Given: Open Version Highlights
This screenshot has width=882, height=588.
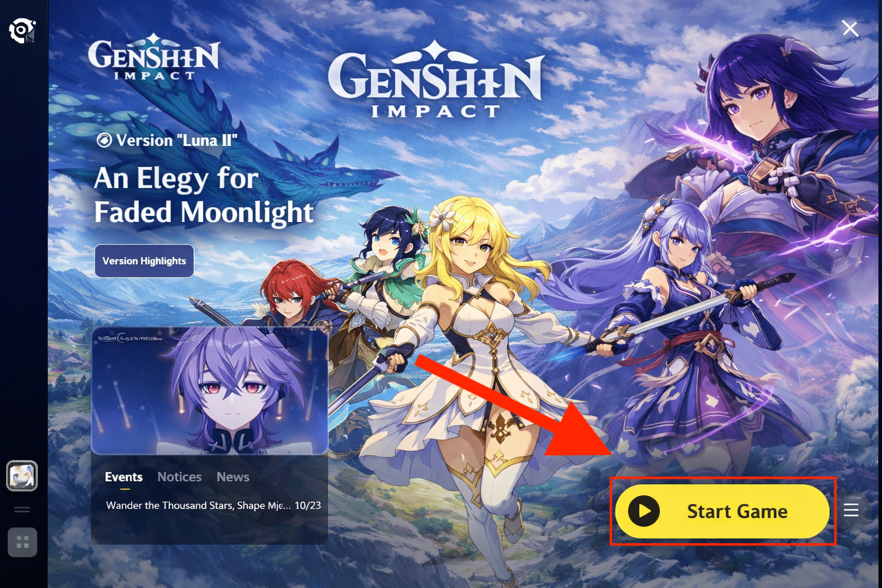Looking at the screenshot, I should click(x=144, y=261).
